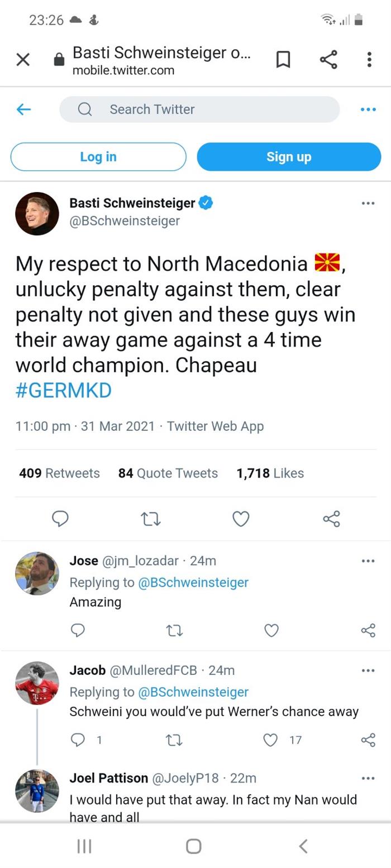
Task: Tap Android recent apps button
Action: (x=84, y=847)
